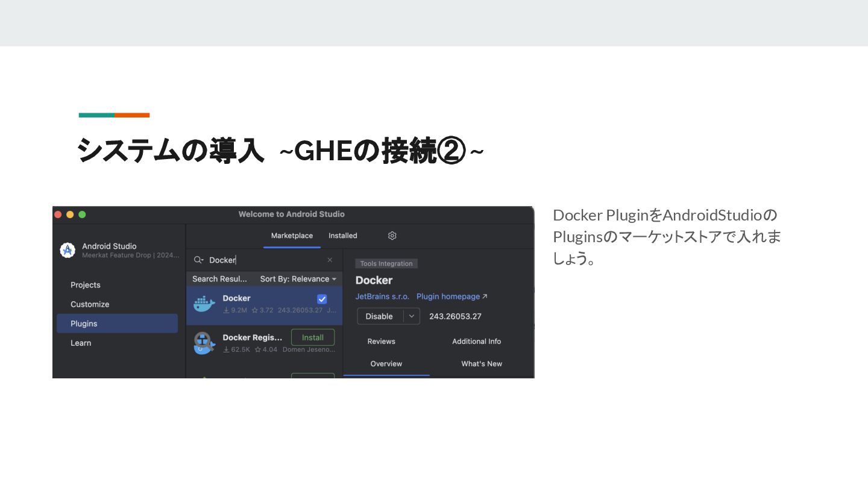This screenshot has width=868, height=488.
Task: Click the Docker Registry plugin icon
Action: click(204, 343)
